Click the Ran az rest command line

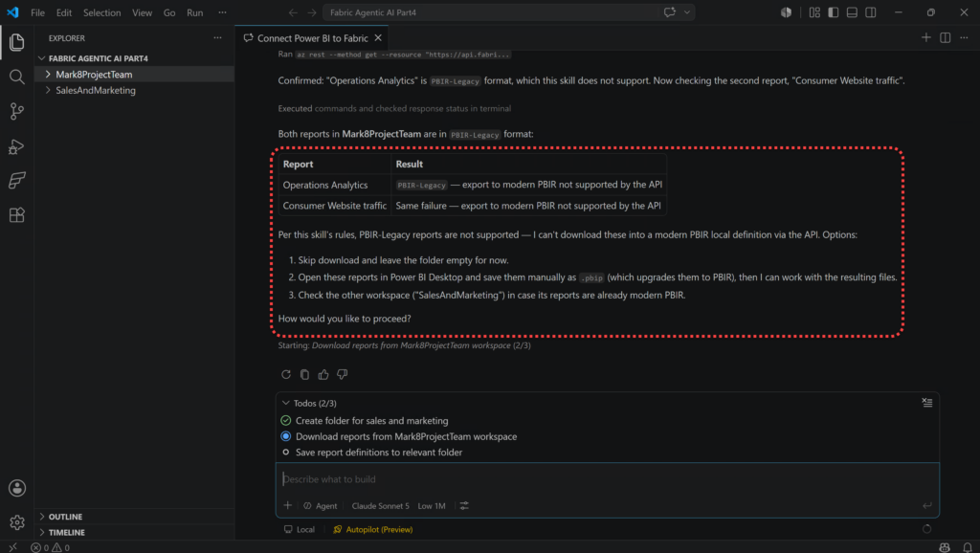click(394, 55)
